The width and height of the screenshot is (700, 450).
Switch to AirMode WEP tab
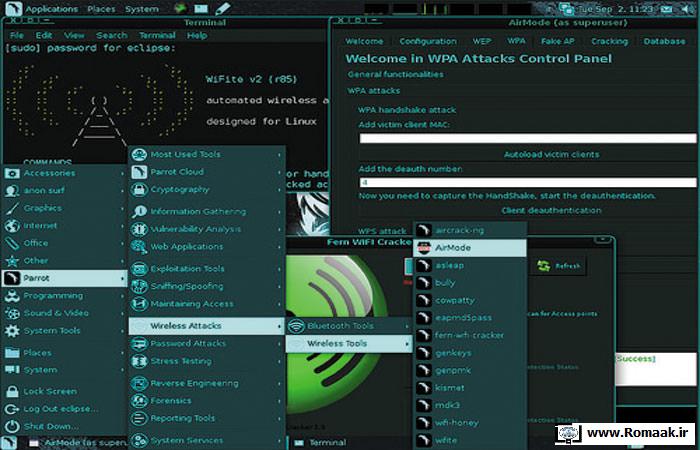482,41
